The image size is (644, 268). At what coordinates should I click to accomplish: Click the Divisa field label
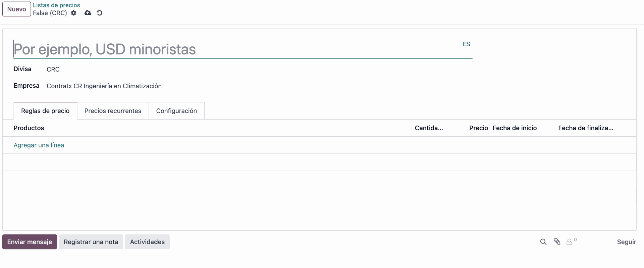22,69
